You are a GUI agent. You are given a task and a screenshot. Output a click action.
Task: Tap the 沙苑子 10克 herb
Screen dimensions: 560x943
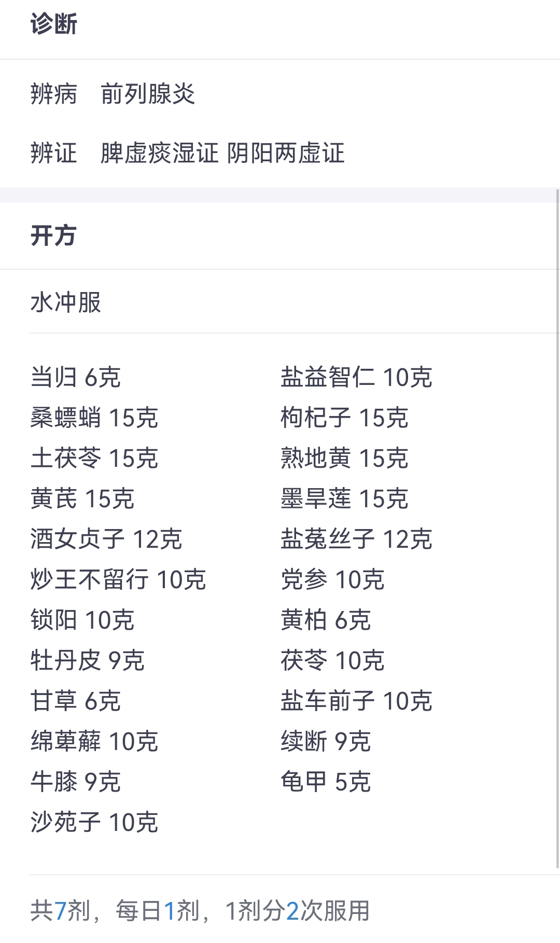pyautogui.click(x=94, y=822)
